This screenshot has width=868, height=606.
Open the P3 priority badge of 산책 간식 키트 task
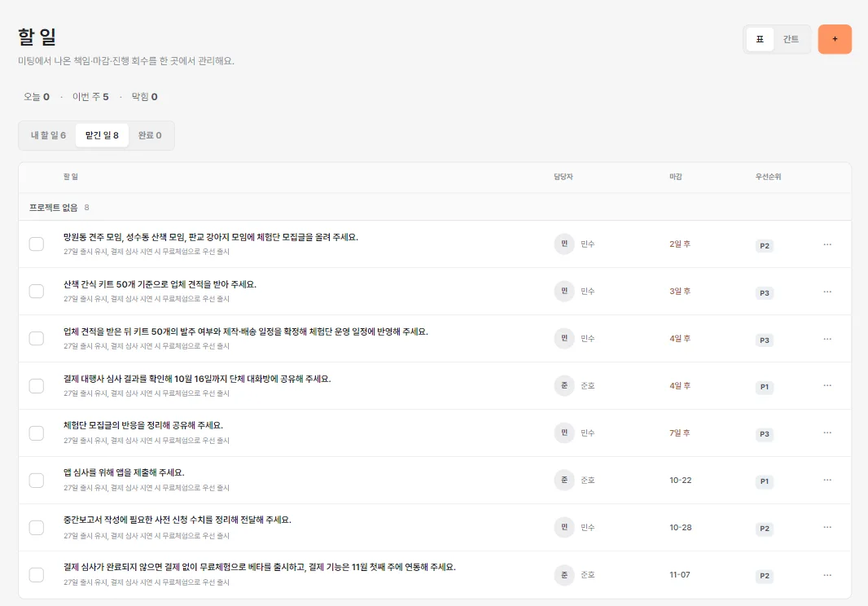(764, 292)
